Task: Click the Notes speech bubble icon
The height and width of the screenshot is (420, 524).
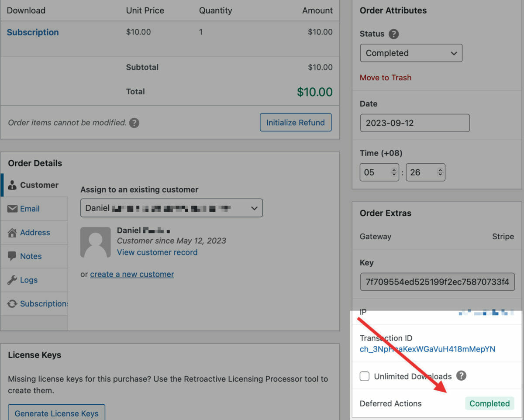Action: click(12, 256)
